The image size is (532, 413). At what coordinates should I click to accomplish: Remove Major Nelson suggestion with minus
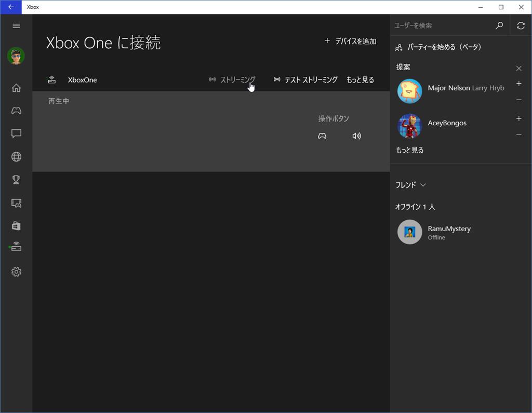click(519, 100)
